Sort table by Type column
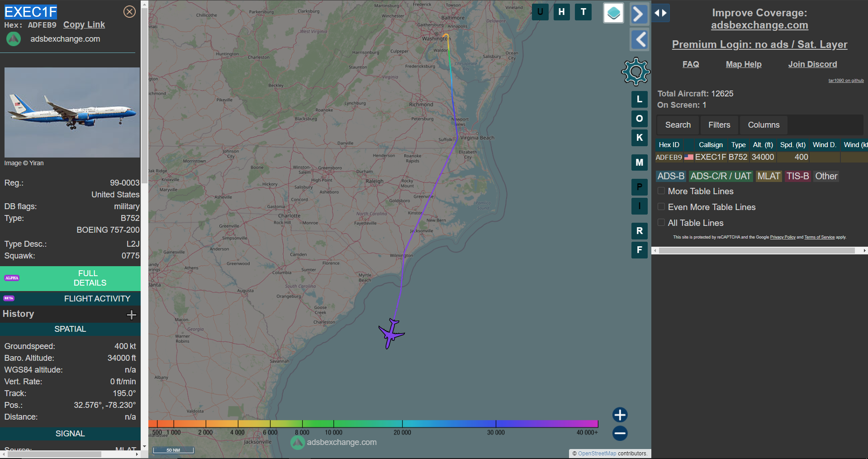 (738, 145)
